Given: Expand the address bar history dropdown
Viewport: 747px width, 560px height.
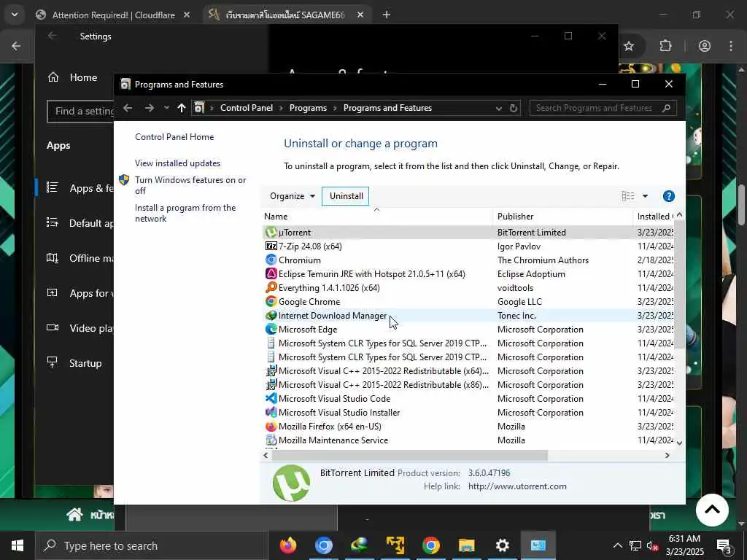Looking at the screenshot, I should pyautogui.click(x=499, y=109).
